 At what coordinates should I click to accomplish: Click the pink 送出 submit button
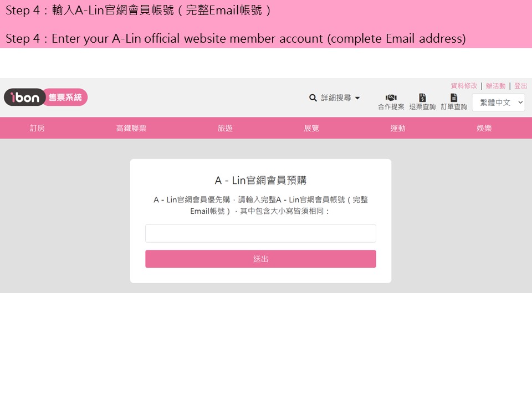260,259
